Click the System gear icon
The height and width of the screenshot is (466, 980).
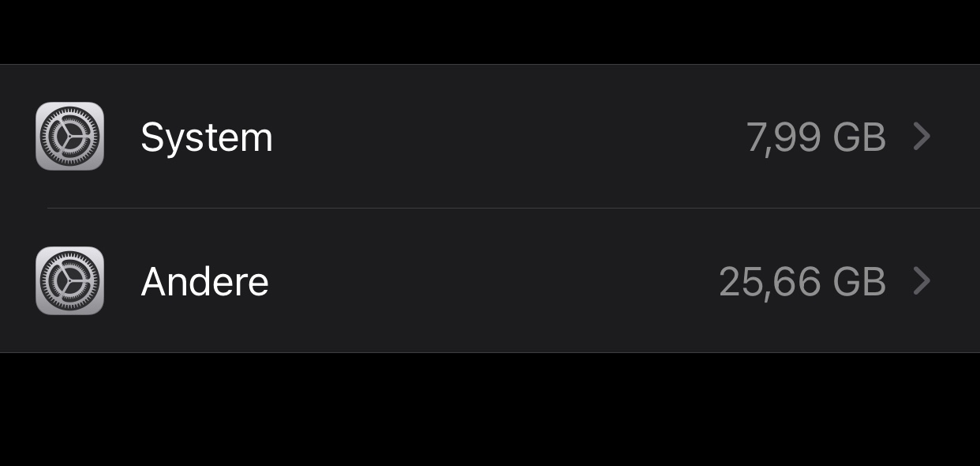(70, 137)
